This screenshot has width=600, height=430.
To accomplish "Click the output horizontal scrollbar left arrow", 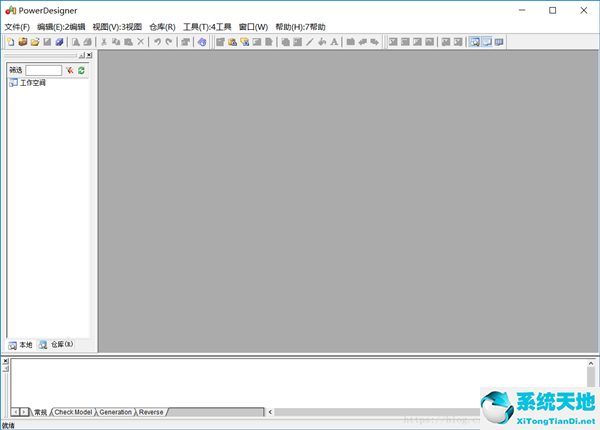I will [x=270, y=412].
